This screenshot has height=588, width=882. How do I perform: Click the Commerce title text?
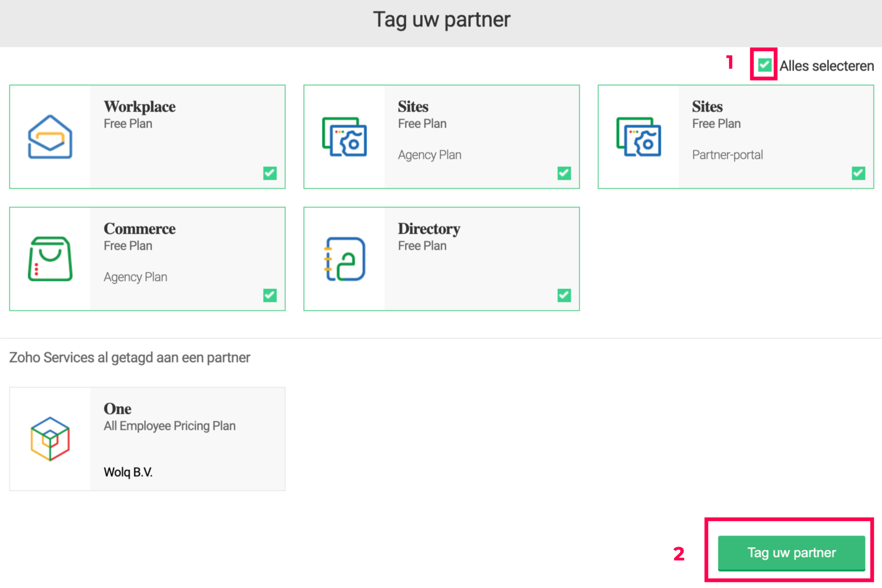[140, 229]
